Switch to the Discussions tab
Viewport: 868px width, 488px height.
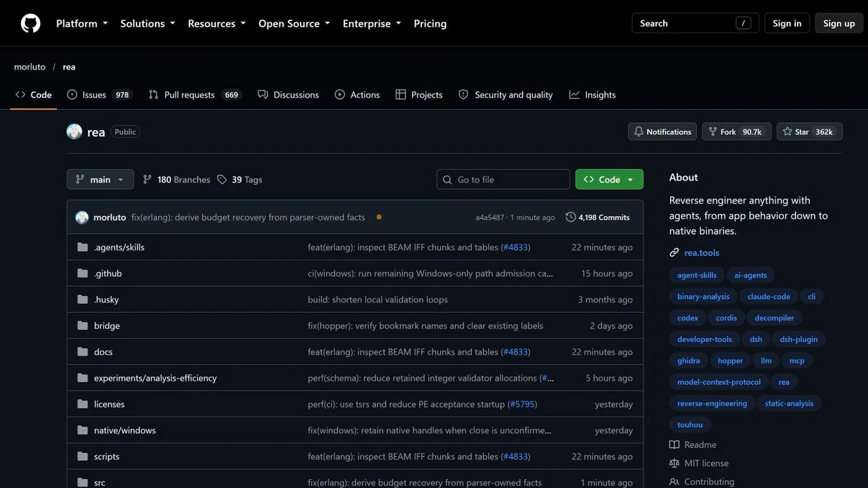tap(289, 95)
